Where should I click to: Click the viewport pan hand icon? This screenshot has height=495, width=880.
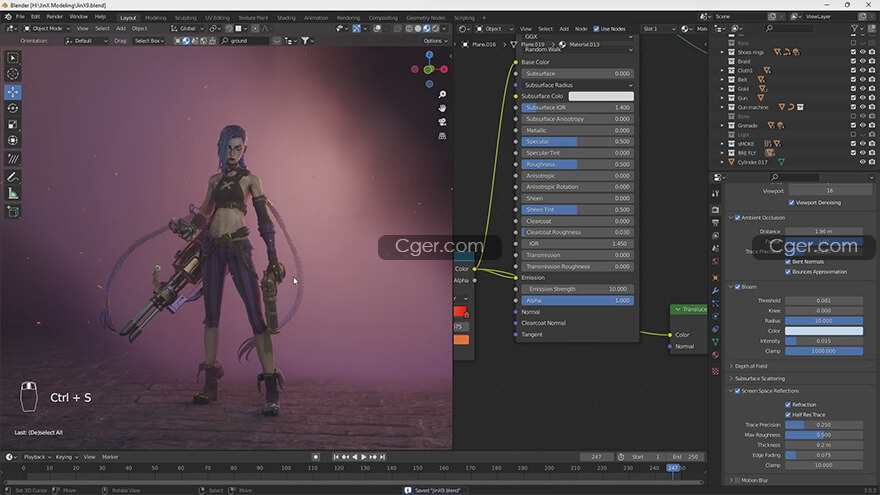pos(442,108)
